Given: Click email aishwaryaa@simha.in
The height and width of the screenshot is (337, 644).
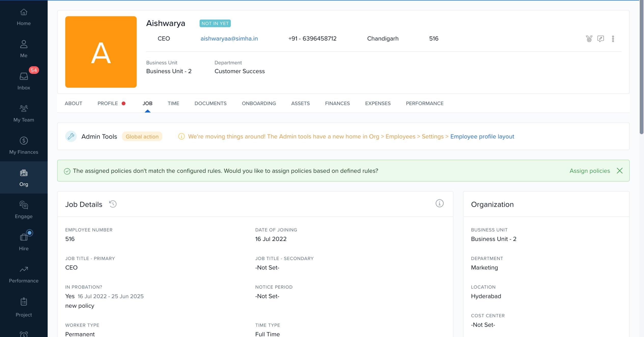Looking at the screenshot, I should (229, 38).
